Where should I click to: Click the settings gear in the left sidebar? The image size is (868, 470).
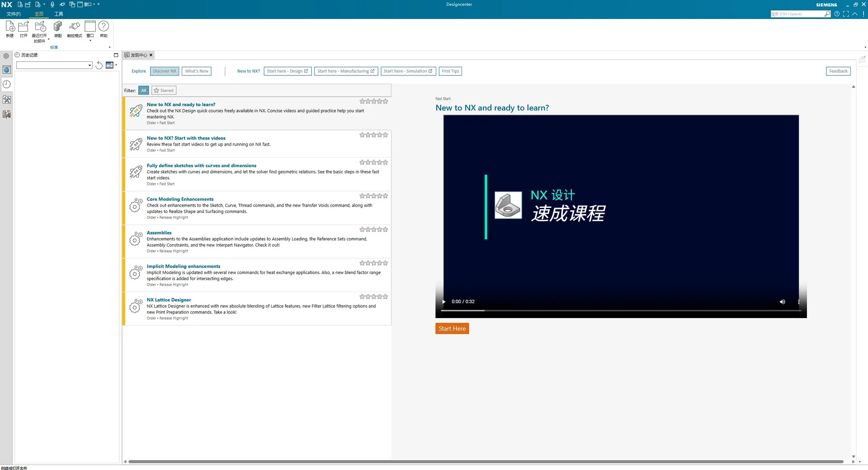pyautogui.click(x=6, y=56)
